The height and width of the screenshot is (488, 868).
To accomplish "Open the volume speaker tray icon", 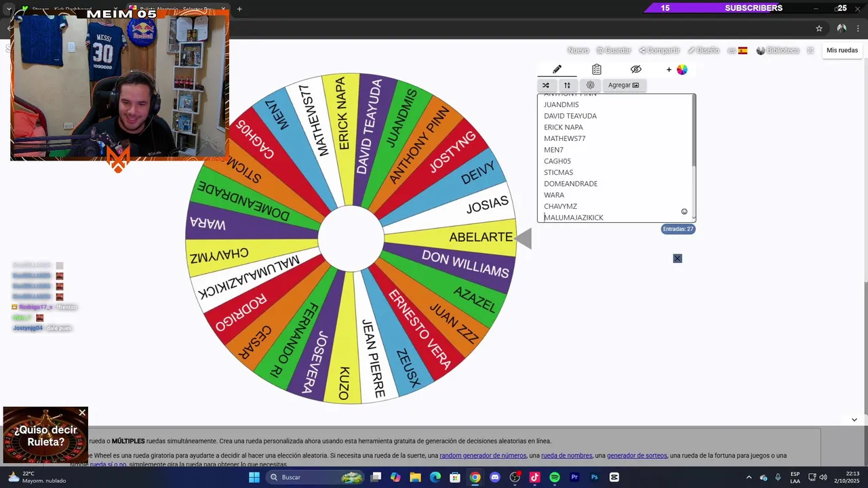I will click(823, 477).
